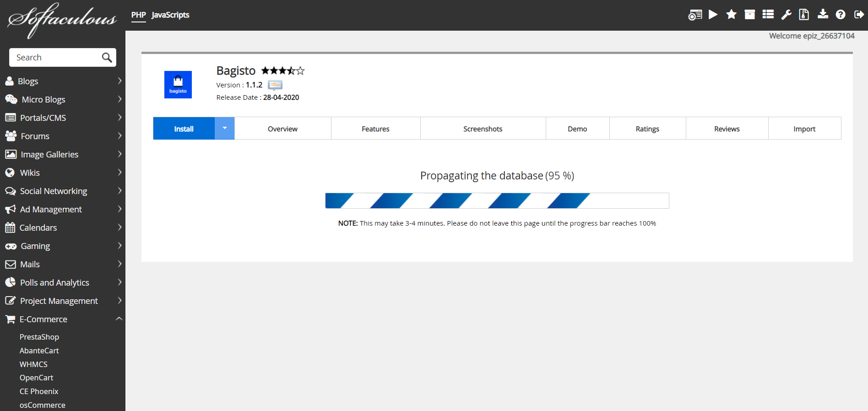Open the Overview tab
The width and height of the screenshot is (868, 411).
[x=282, y=129]
